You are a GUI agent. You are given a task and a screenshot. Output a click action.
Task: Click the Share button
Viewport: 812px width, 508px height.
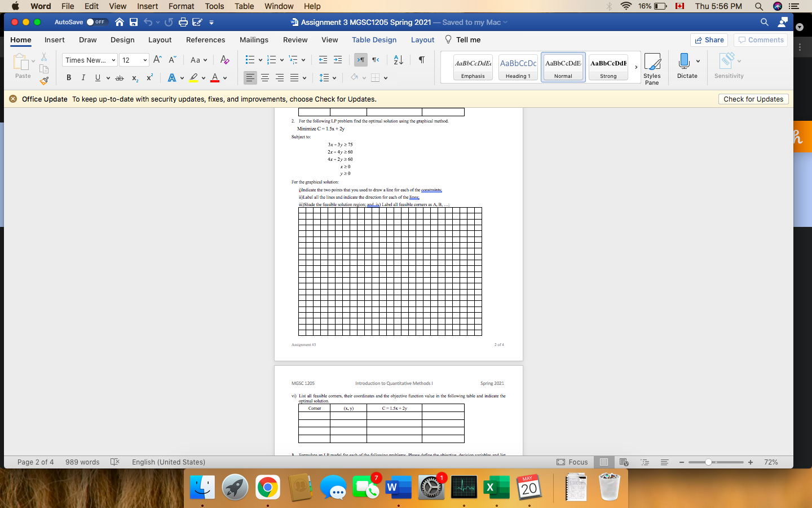709,40
